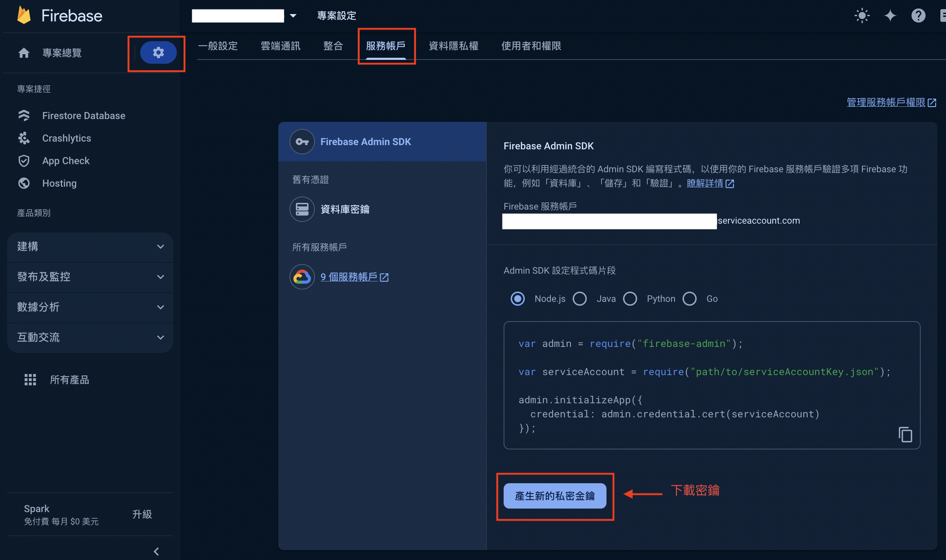This screenshot has width=946, height=560.
Task: Switch to the 一般設定 tab
Action: pyautogui.click(x=218, y=46)
